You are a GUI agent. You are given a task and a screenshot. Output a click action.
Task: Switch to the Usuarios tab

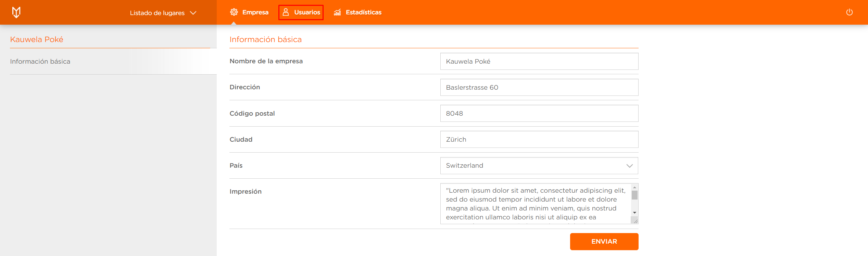tap(301, 12)
